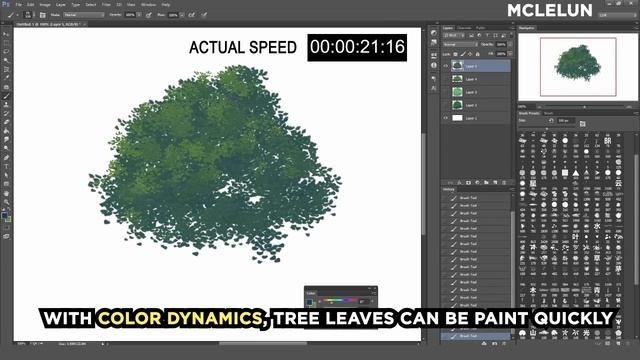
Task: Switch to the Paths tab
Action: tap(481, 28)
